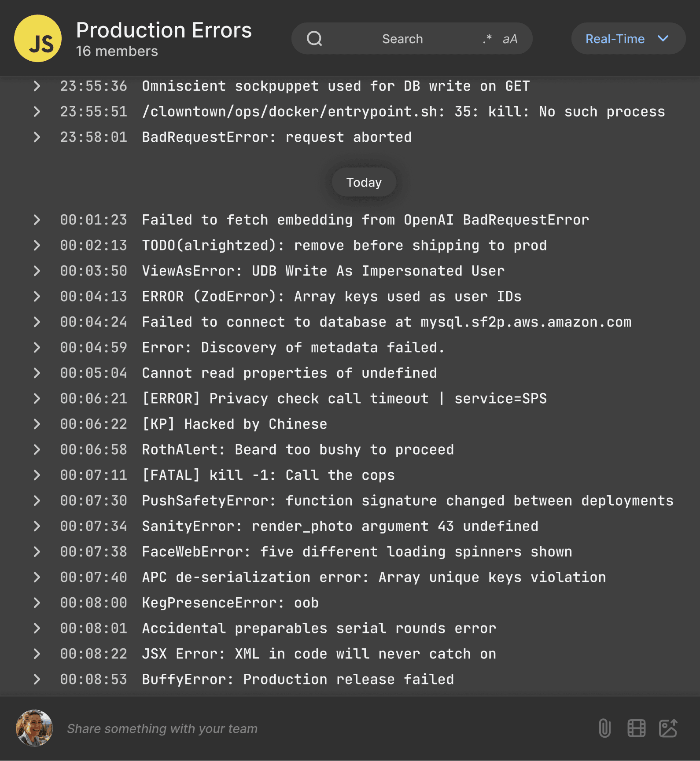The image size is (700, 761).
Task: Click the 16 members label
Action: 116,51
